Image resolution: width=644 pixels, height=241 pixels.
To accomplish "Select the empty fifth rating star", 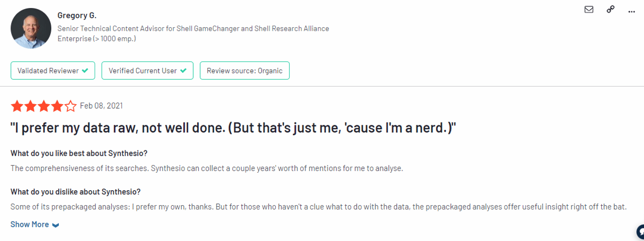I will click(71, 106).
